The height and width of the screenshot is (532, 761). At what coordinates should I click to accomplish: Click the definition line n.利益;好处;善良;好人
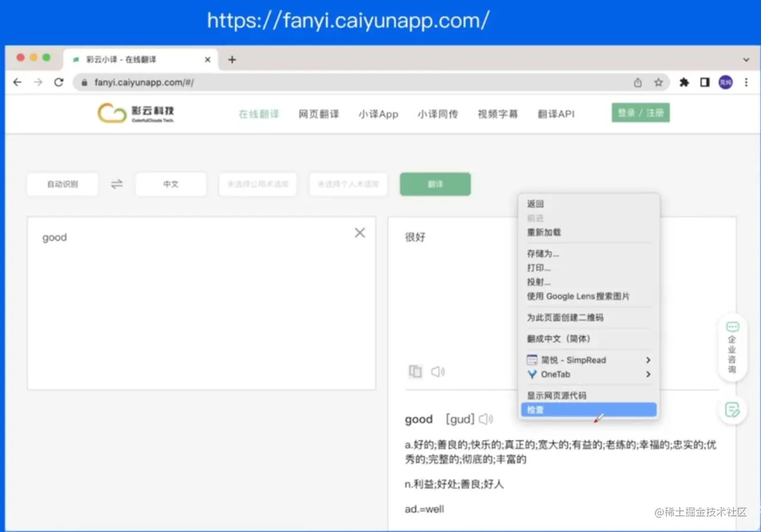(454, 484)
